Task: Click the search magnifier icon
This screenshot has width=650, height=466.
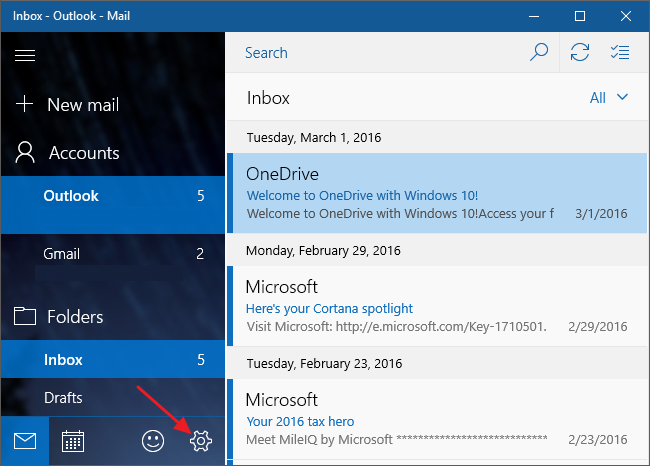Action: point(539,52)
